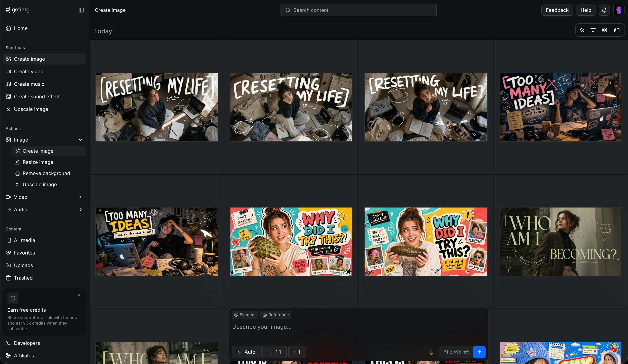Image resolution: width=628 pixels, height=364 pixels.
Task: Click the microphone voice input icon
Action: click(x=431, y=352)
